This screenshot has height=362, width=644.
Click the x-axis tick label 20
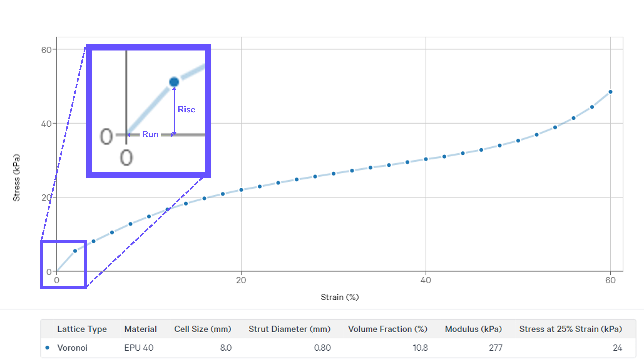pos(241,280)
